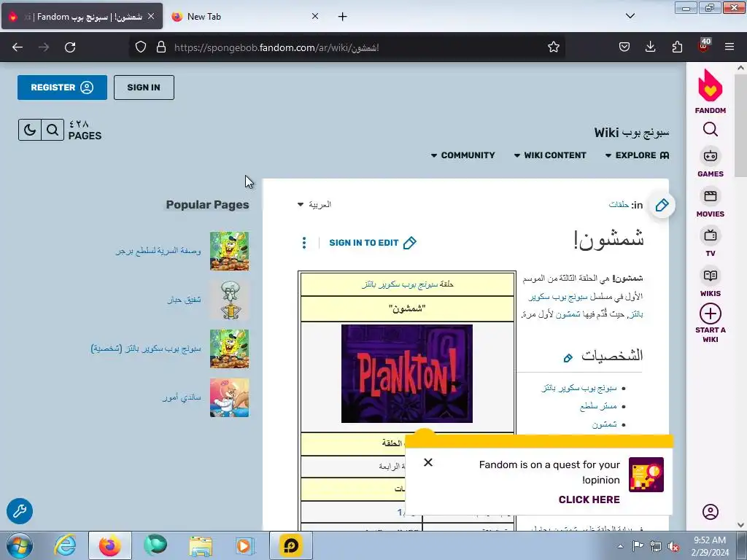Open the ساندي أمور popular page

(182, 397)
